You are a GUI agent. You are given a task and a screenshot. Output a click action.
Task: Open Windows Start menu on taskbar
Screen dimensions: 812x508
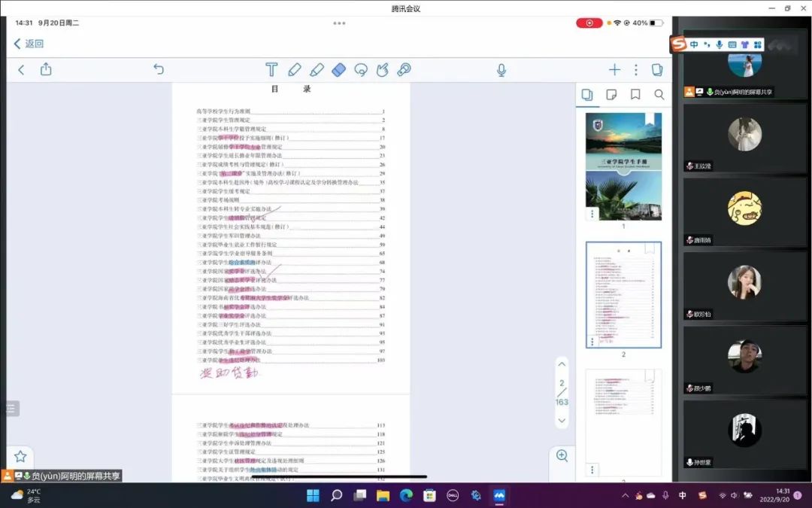[x=313, y=495]
